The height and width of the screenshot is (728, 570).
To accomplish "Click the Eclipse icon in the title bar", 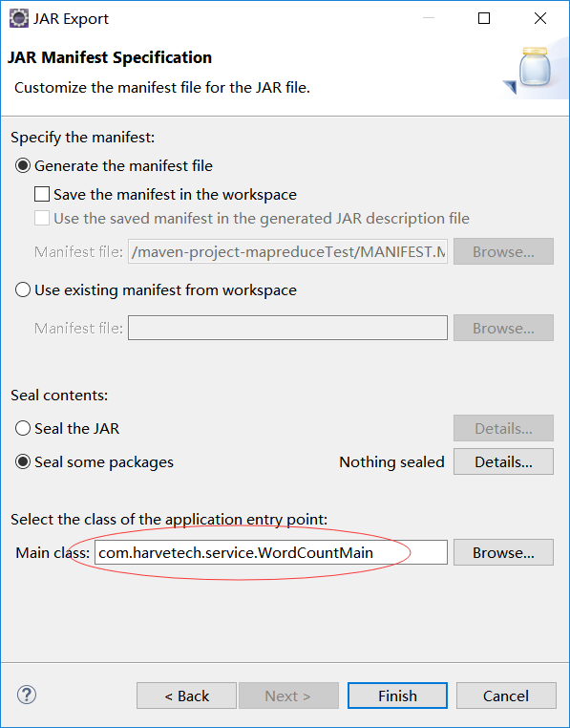I will pyautogui.click(x=18, y=18).
